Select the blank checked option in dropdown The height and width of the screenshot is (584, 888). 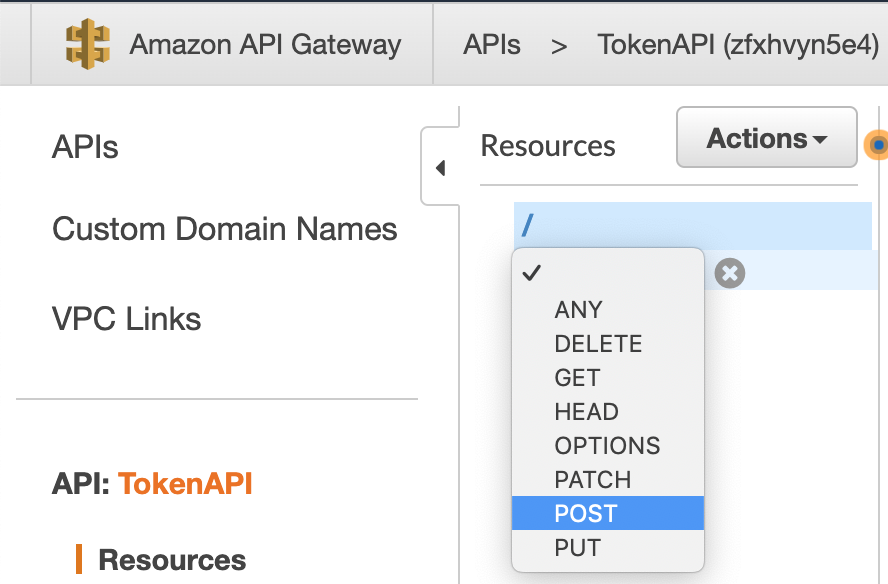tap(606, 274)
